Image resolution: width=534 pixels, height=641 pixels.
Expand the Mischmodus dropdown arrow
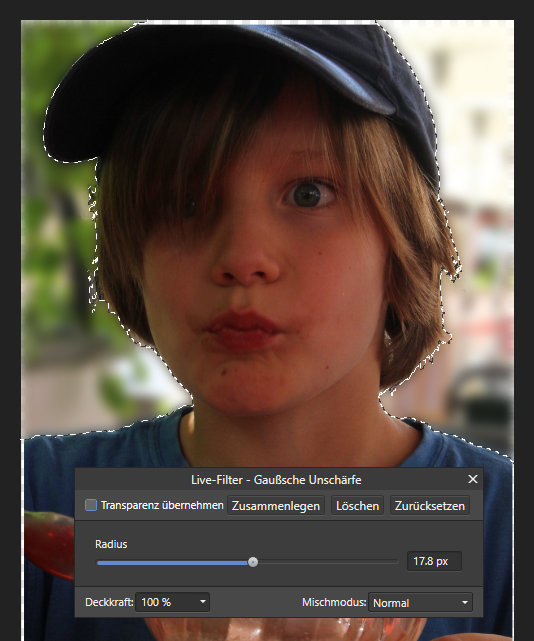click(464, 603)
